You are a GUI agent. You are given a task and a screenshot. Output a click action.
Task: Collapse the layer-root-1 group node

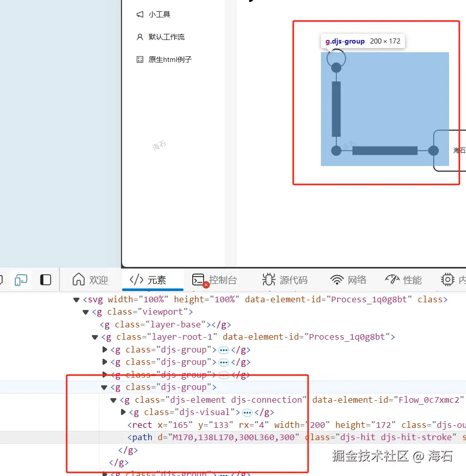[x=95, y=337]
